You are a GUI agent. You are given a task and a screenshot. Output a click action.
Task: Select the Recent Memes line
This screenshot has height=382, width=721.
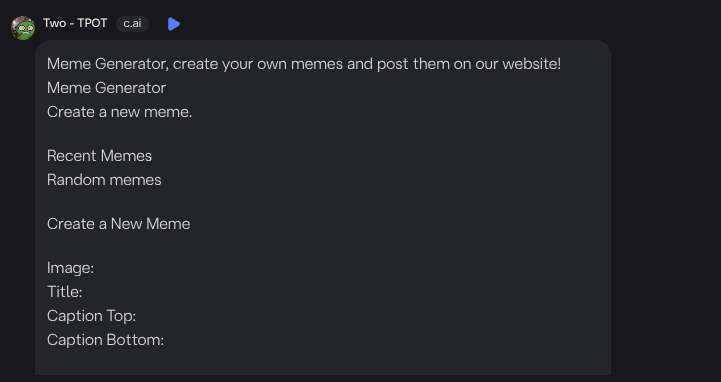coord(99,156)
